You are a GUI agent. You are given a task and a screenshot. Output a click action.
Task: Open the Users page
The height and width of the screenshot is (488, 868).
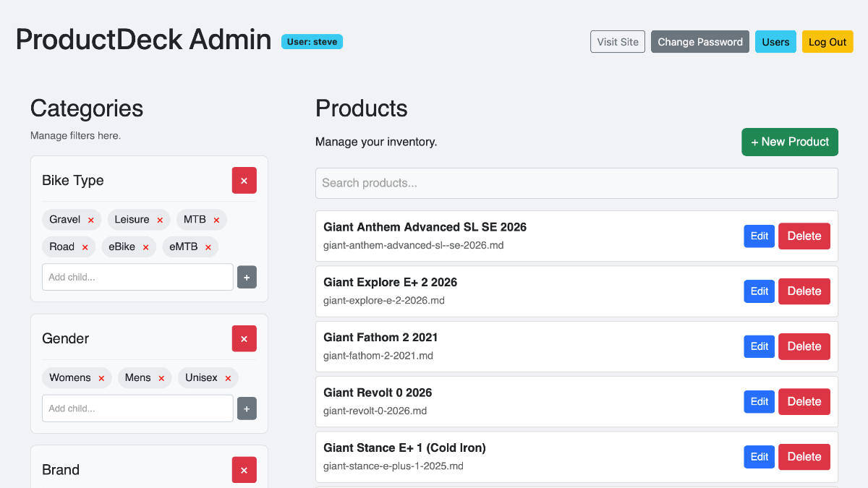tap(775, 41)
